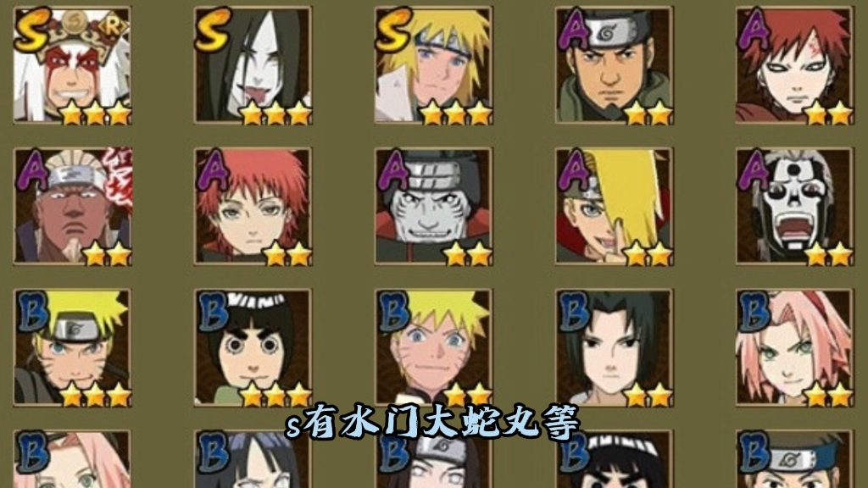The image size is (868, 488).
Task: Select A-rank Deidara blond card
Action: 615,207
